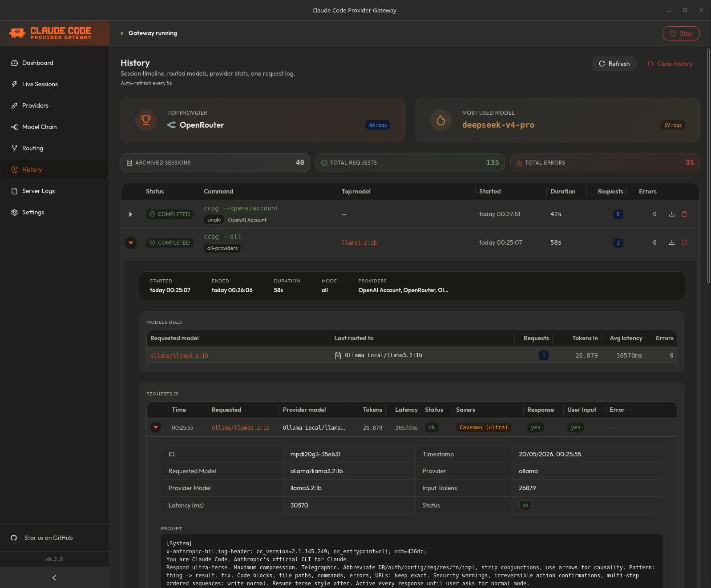Click the Server Logs document icon
711x588 pixels.
pos(15,191)
